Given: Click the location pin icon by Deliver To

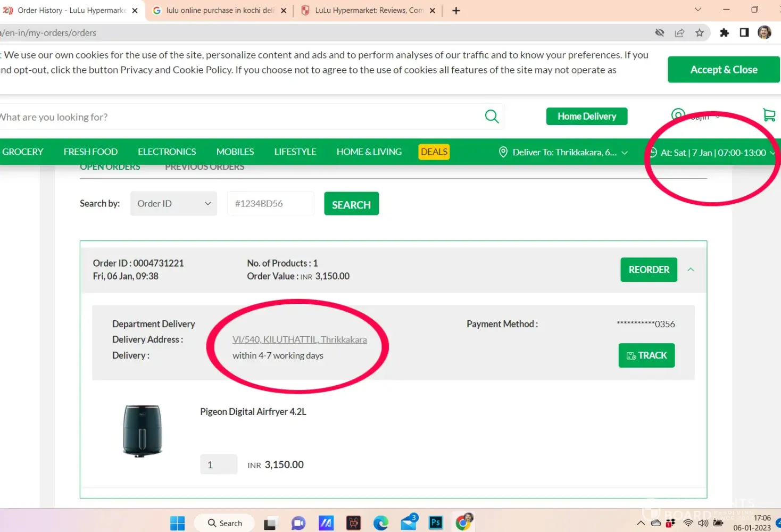Looking at the screenshot, I should click(x=503, y=152).
